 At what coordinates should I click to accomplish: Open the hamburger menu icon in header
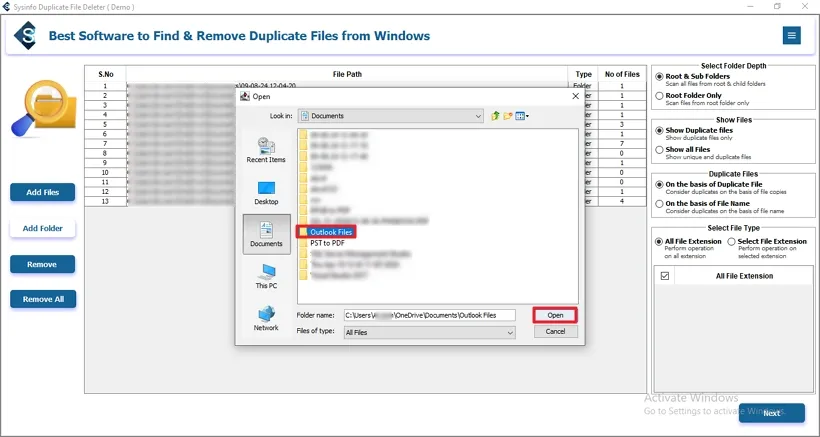791,36
